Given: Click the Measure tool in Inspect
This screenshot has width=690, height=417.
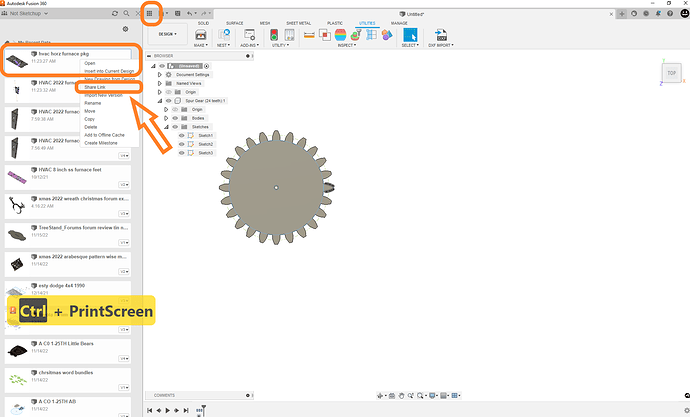Looking at the screenshot, I should point(309,35).
